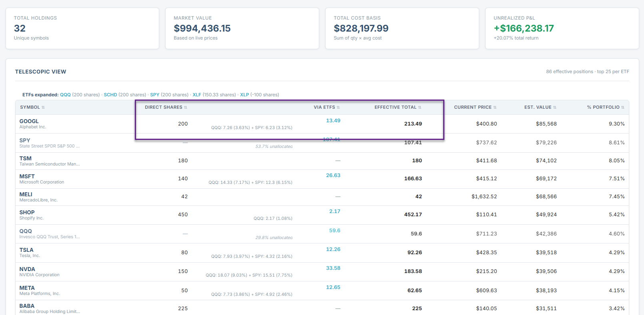Click TSM portfolio share 8.05%
Viewport: 644px width, 315px height.
pos(617,161)
